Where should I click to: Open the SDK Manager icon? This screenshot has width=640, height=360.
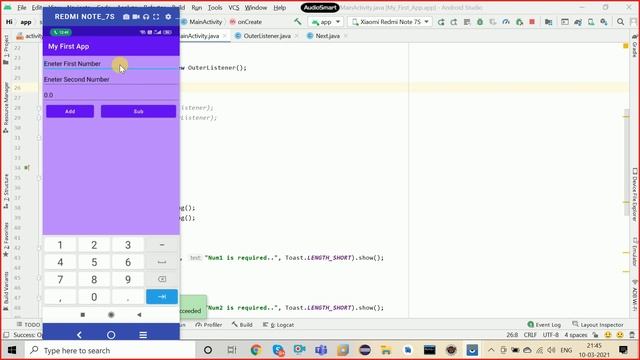604,22
